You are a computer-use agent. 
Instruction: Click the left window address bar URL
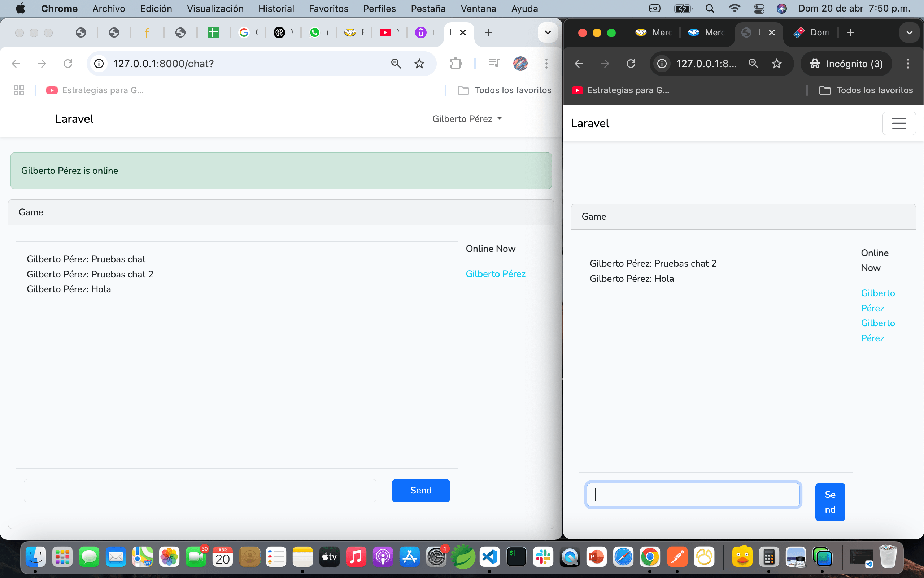(164, 64)
